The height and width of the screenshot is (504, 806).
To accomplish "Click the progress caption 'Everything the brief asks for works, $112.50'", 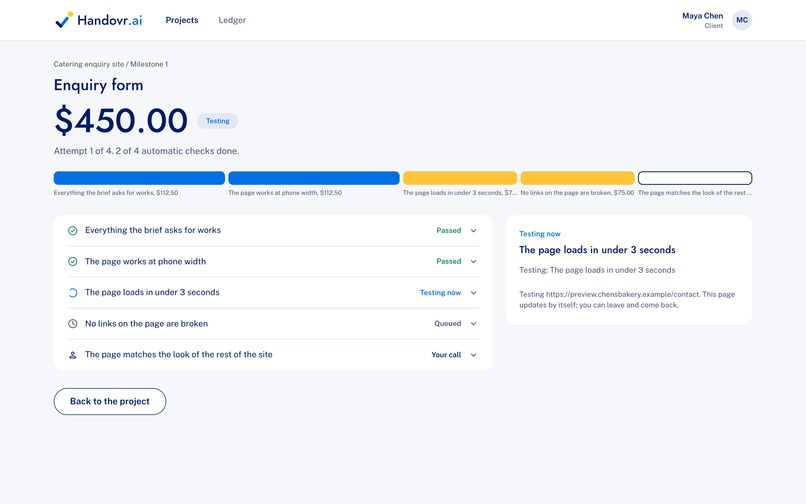I will (116, 193).
